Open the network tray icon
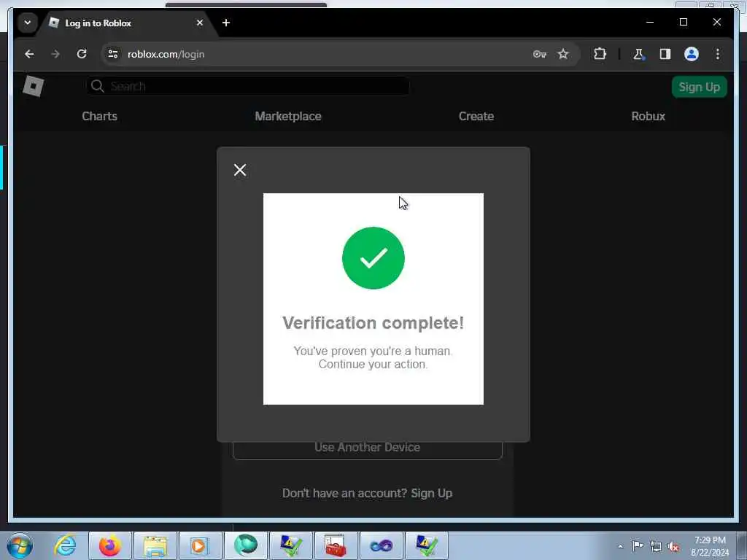The width and height of the screenshot is (747, 560). pyautogui.click(x=656, y=546)
